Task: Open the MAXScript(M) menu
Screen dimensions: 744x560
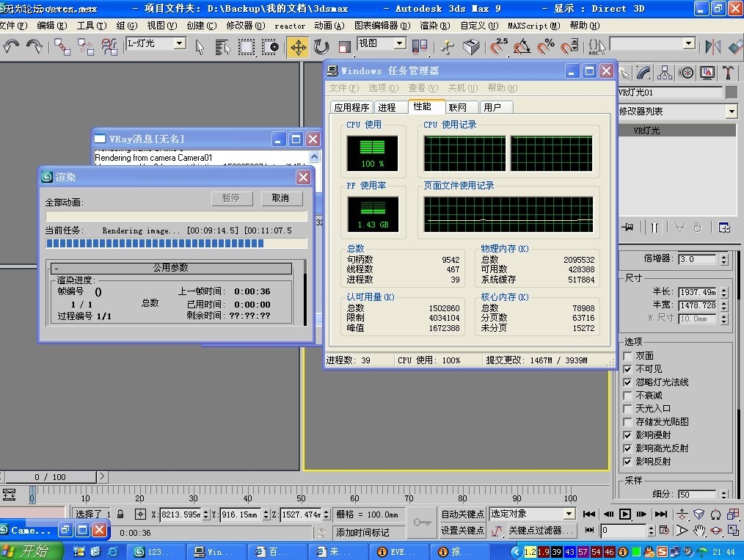Action: click(534, 26)
